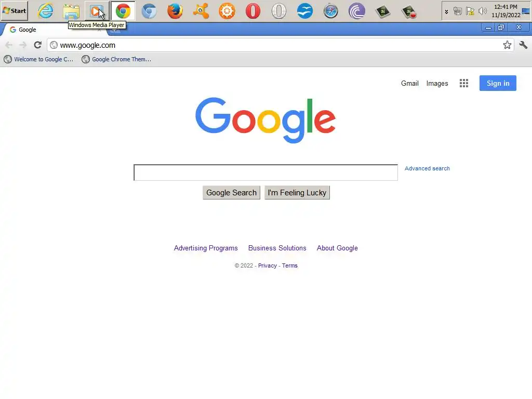Open the Gmail link

tap(409, 84)
